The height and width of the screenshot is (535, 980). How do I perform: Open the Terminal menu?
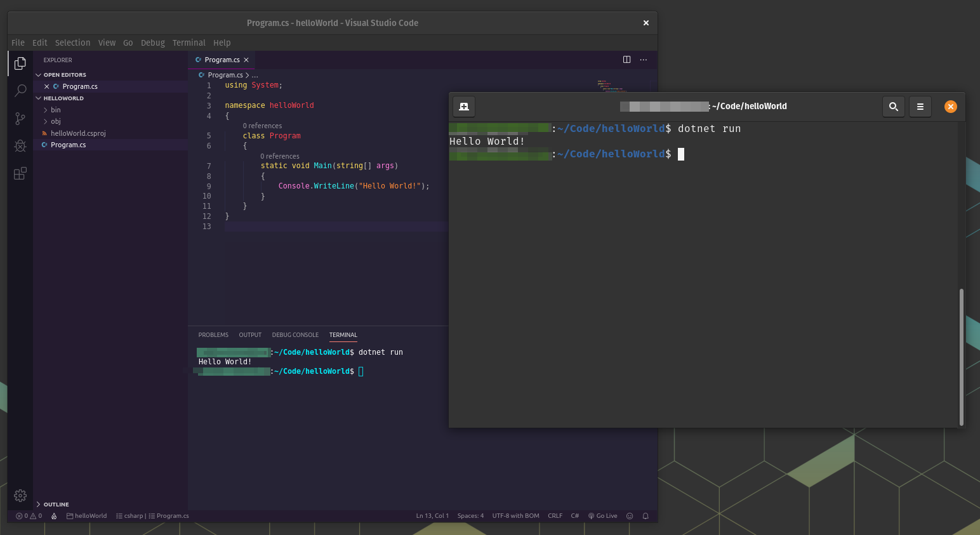189,43
